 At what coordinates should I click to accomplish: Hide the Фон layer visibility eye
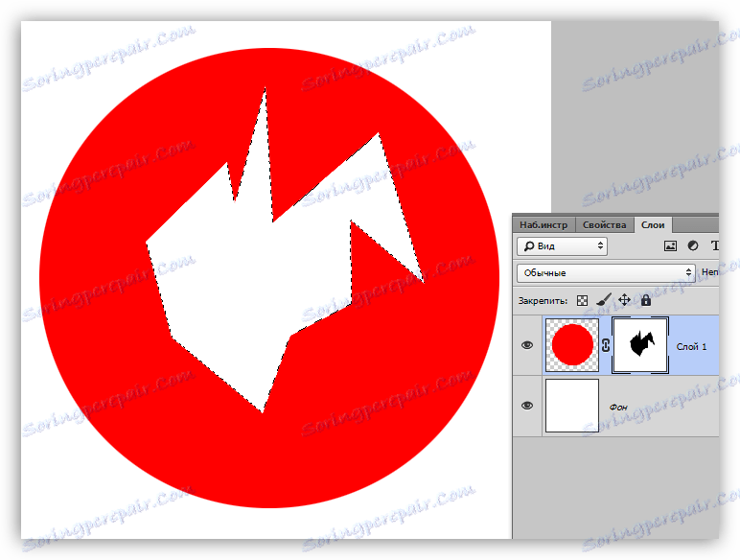coord(527,406)
